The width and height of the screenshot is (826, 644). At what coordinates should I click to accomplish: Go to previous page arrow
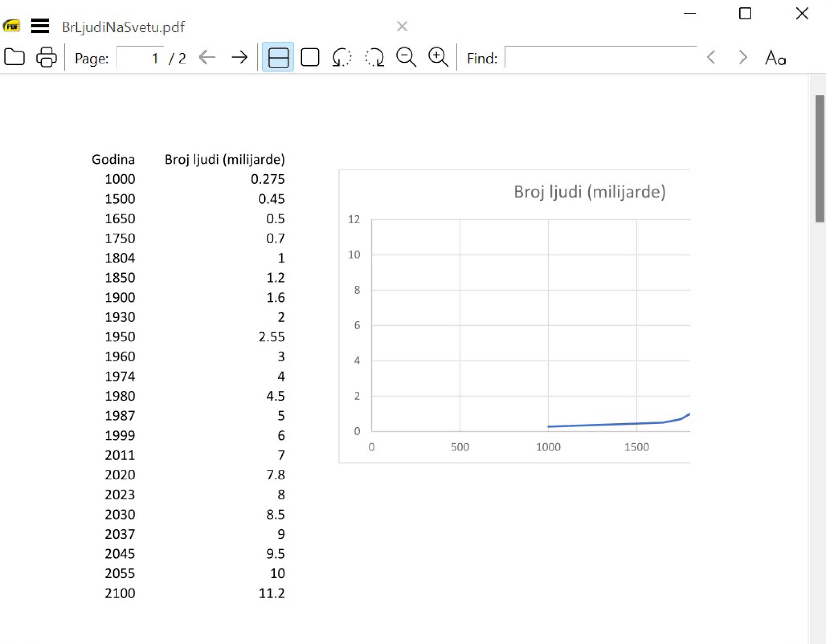[x=207, y=57]
